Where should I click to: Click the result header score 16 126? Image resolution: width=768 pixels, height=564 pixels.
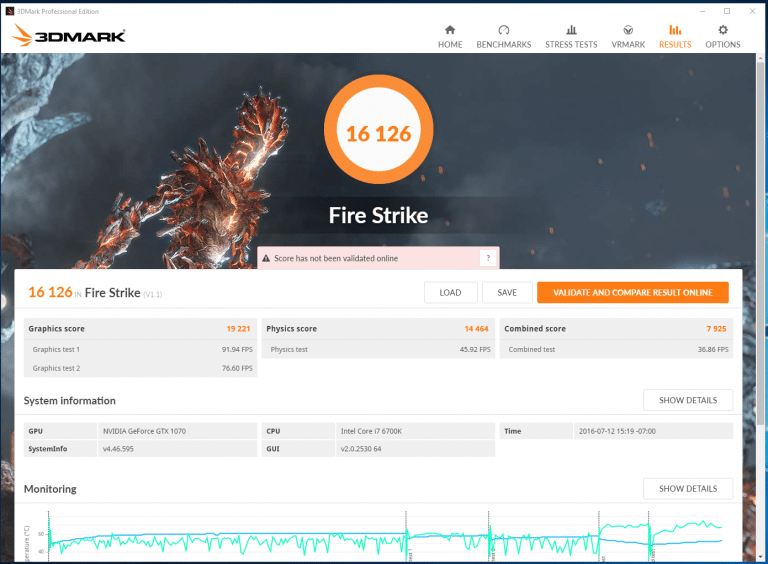[50, 292]
